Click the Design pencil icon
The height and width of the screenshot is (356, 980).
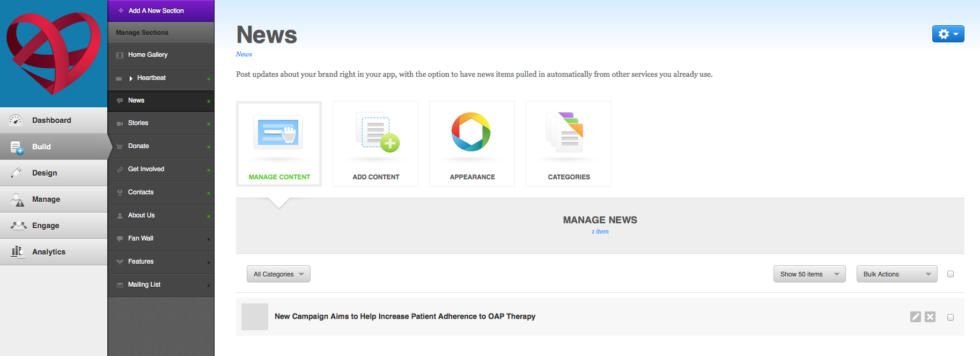click(16, 173)
